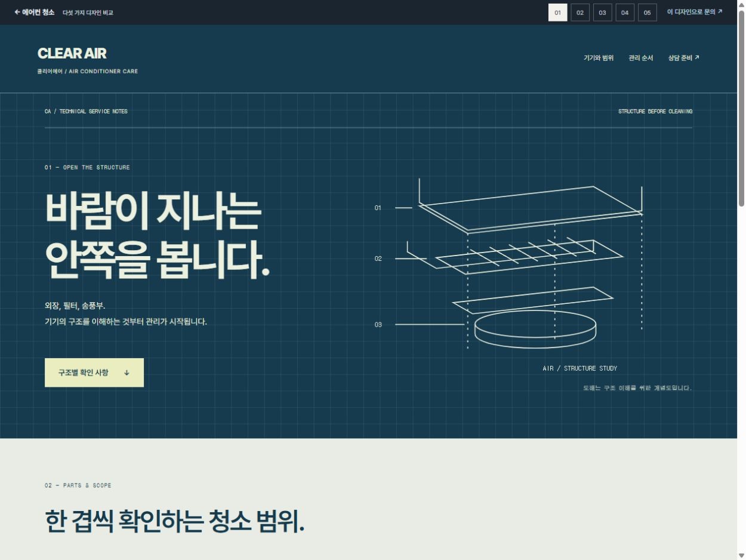Viewport: 746px width, 560px height.
Task: Open 관리 순서 nav item
Action: point(641,58)
